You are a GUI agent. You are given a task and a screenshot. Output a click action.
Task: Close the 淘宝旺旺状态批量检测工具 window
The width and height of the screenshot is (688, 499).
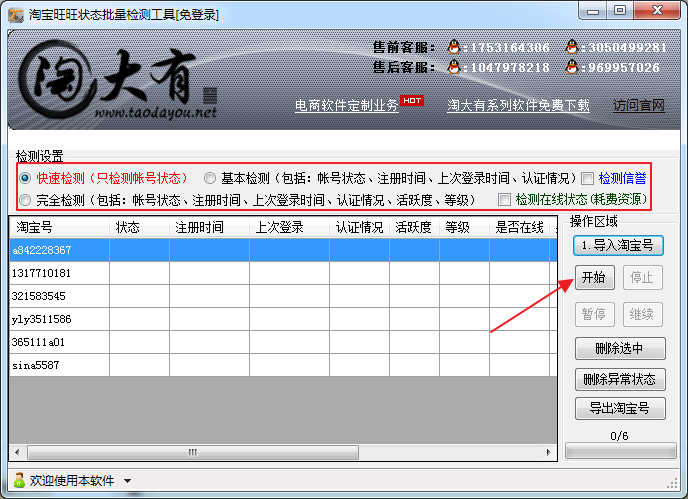(x=658, y=11)
